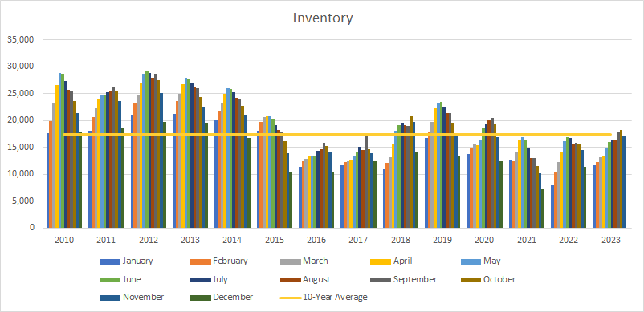Click the Inventory chart title
The height and width of the screenshot is (312, 644).
323,18
